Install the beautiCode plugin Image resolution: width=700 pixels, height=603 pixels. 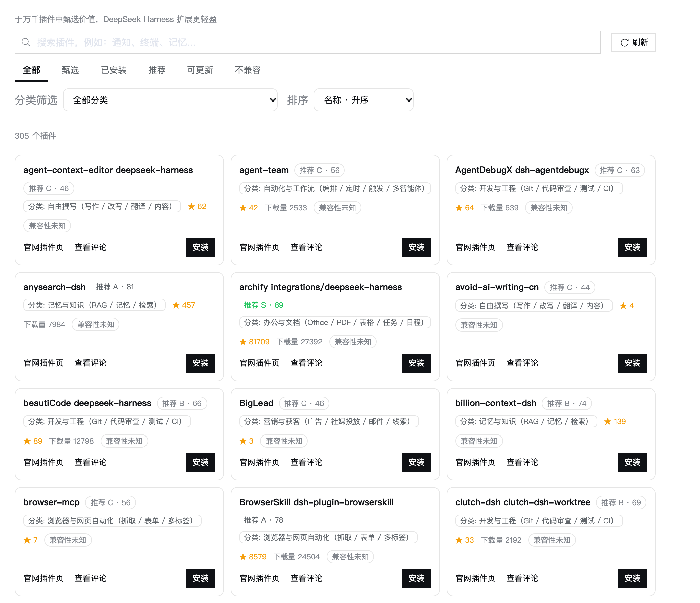[x=200, y=462]
